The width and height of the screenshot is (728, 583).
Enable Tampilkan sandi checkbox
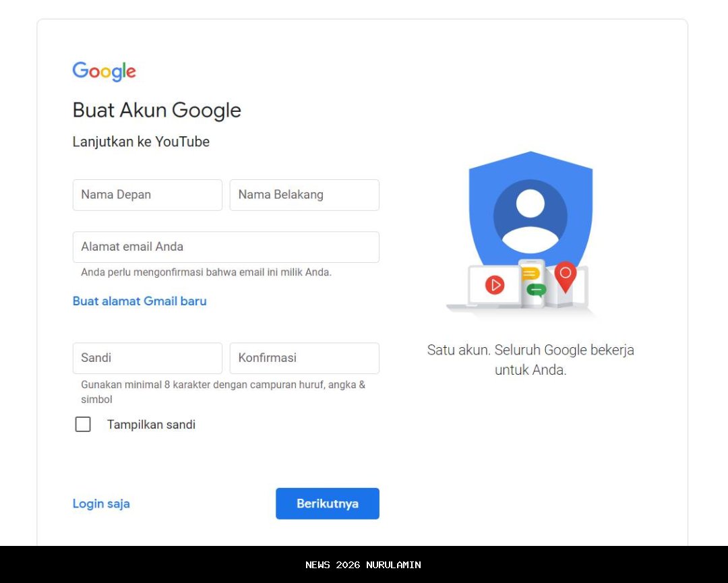(x=83, y=424)
